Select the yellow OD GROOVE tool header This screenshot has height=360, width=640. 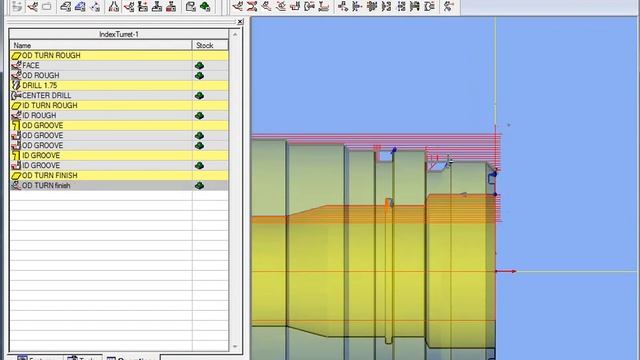[119, 125]
